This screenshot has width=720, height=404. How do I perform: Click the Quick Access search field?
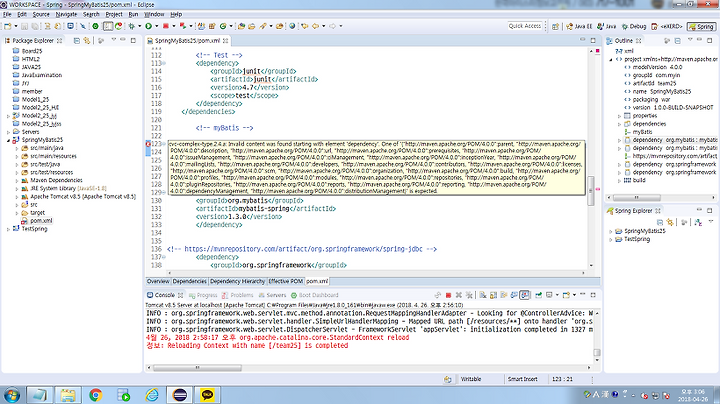(x=524, y=26)
